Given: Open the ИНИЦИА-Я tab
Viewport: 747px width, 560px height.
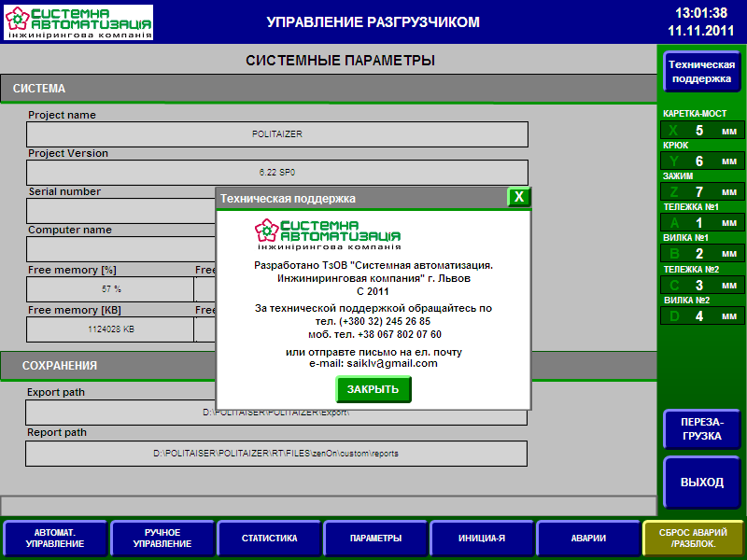Looking at the screenshot, I should pos(482,539).
